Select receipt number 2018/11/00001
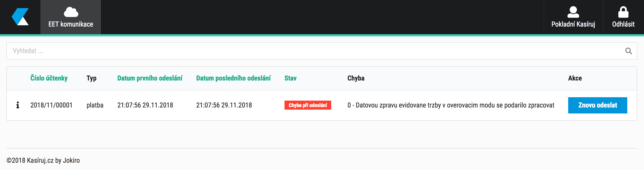Image resolution: width=644 pixels, height=170 pixels. pos(51,105)
